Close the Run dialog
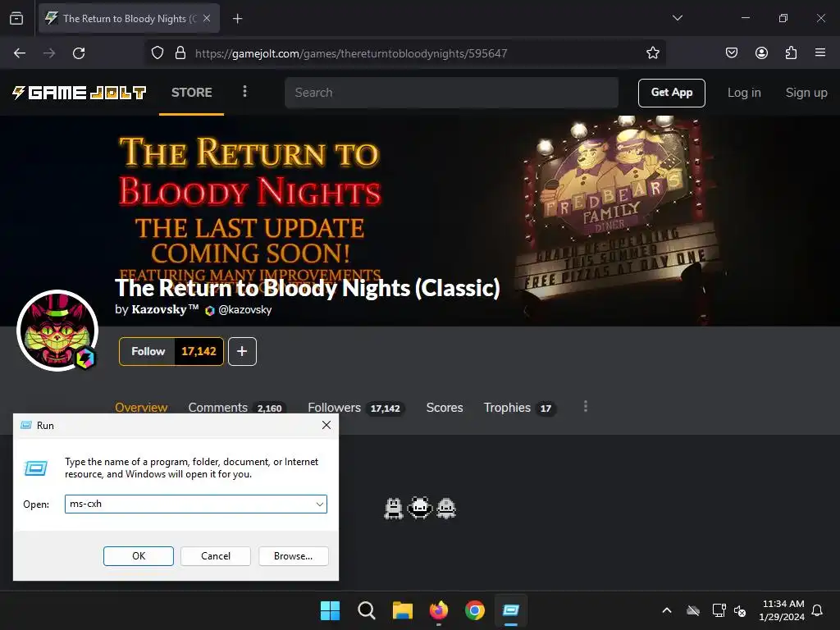The width and height of the screenshot is (840, 630). (326, 425)
